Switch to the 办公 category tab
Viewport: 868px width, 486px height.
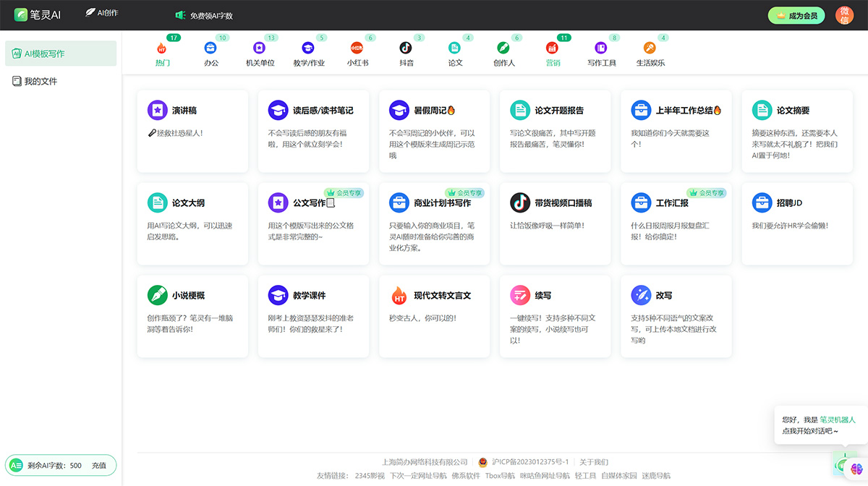coord(210,49)
